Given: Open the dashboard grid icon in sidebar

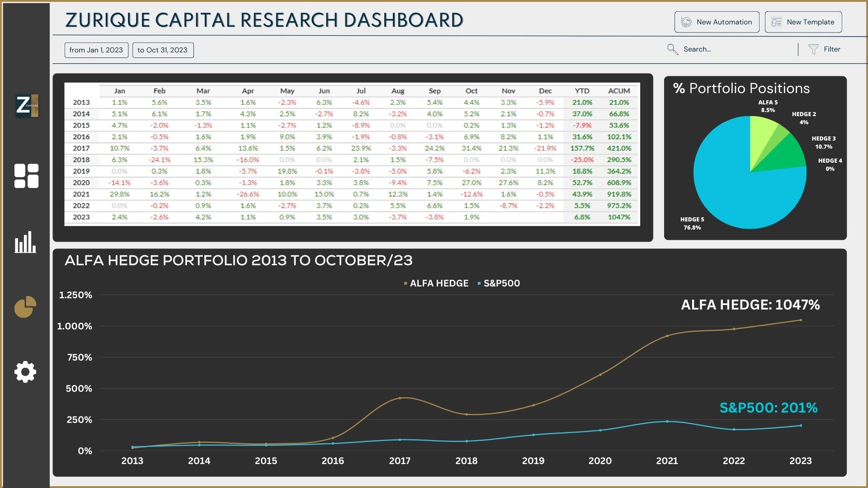Looking at the screenshot, I should (x=26, y=176).
